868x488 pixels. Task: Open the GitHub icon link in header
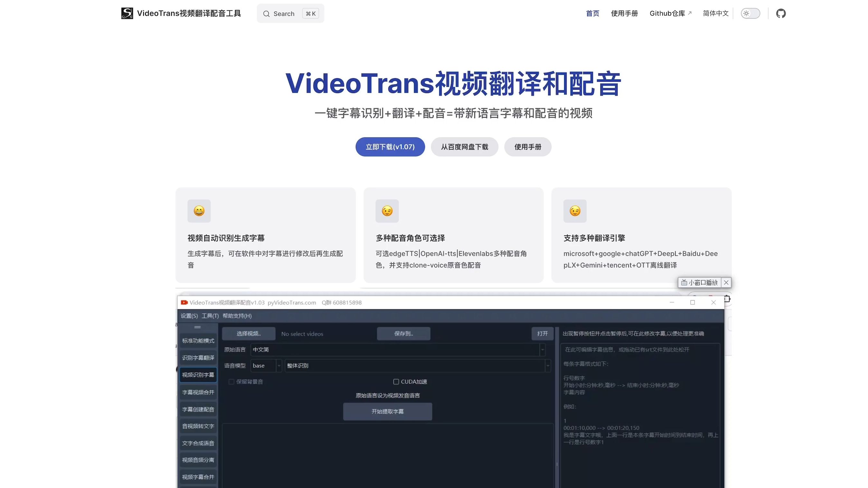[x=781, y=14]
